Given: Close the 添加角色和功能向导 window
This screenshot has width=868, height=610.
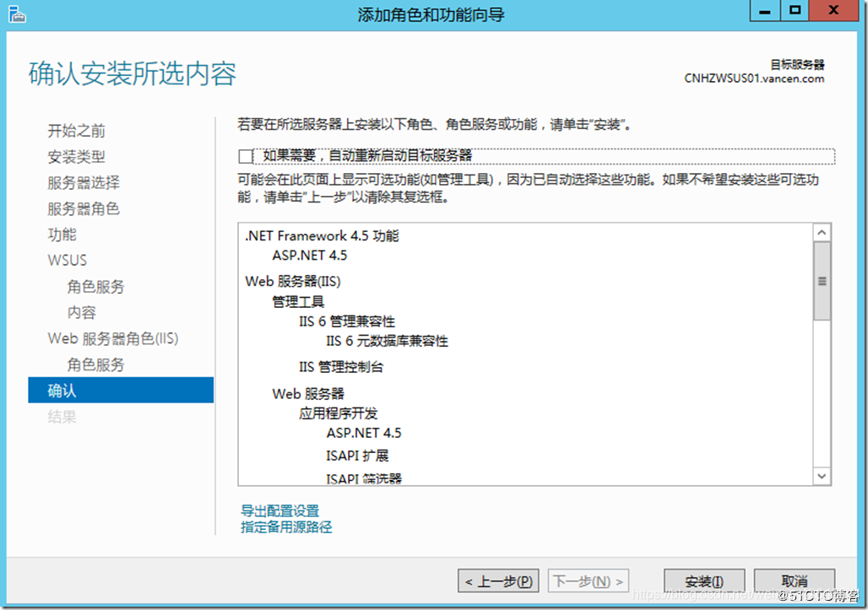Looking at the screenshot, I should (833, 10).
